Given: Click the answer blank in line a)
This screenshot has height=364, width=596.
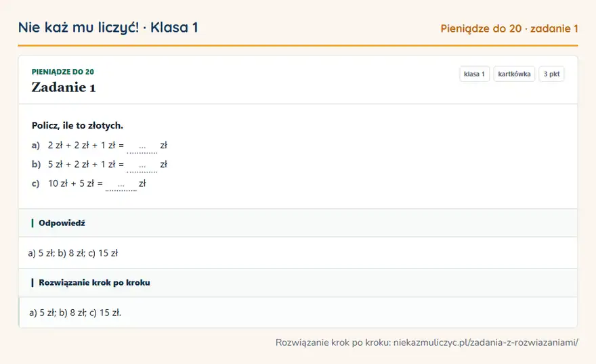Looking at the screenshot, I should pos(142,147).
